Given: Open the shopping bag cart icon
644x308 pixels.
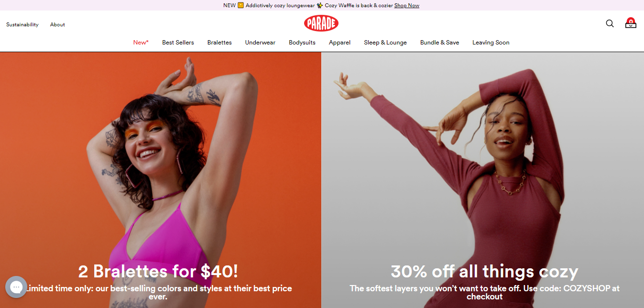Looking at the screenshot, I should (631, 23).
